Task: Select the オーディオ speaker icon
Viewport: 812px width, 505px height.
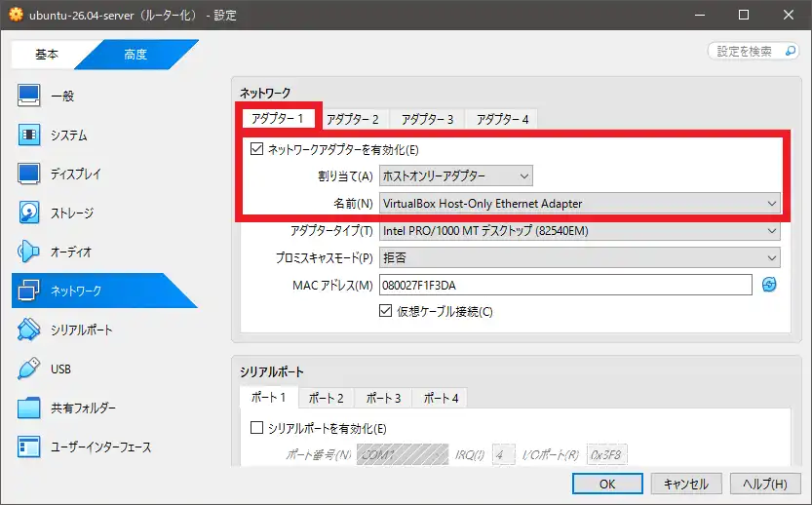Action: tap(28, 252)
